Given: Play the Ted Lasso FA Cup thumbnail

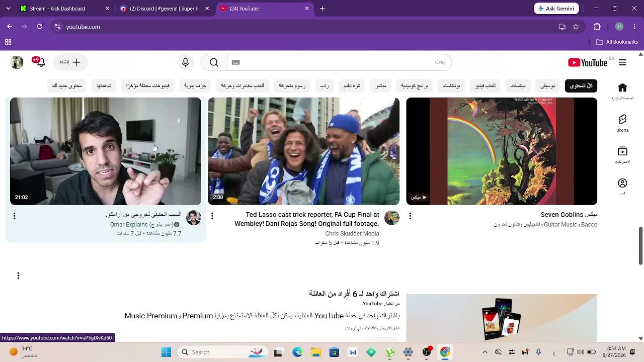Looking at the screenshot, I should (303, 151).
